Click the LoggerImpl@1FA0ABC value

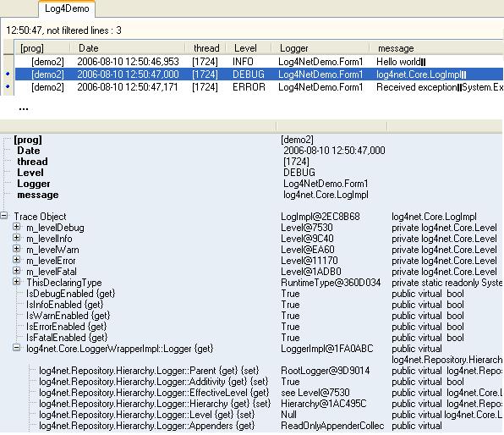327,349
